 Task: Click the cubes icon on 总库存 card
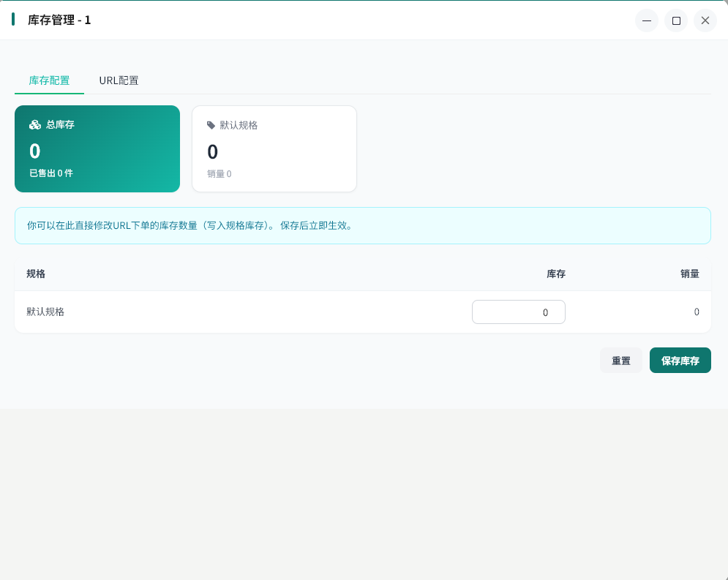(x=34, y=125)
